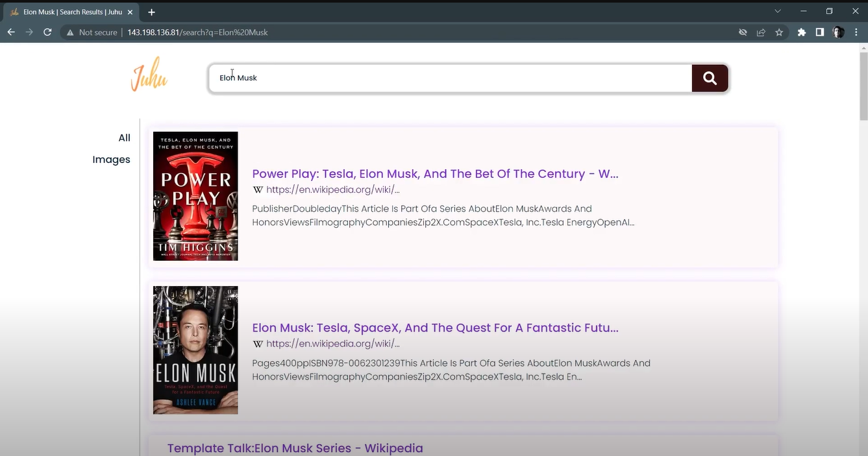Reload the page with the refresh icon

pos(47,32)
